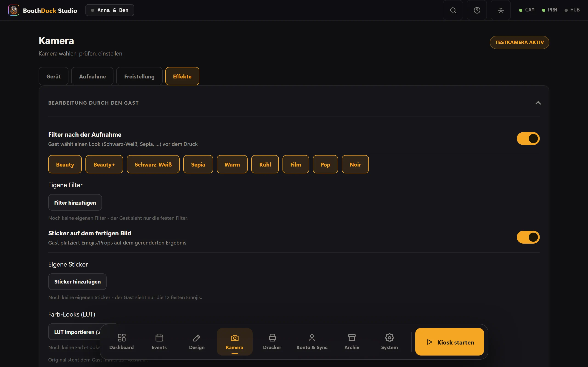Turn off the Sticker auf dem fertigen Bild switch

[x=528, y=237]
